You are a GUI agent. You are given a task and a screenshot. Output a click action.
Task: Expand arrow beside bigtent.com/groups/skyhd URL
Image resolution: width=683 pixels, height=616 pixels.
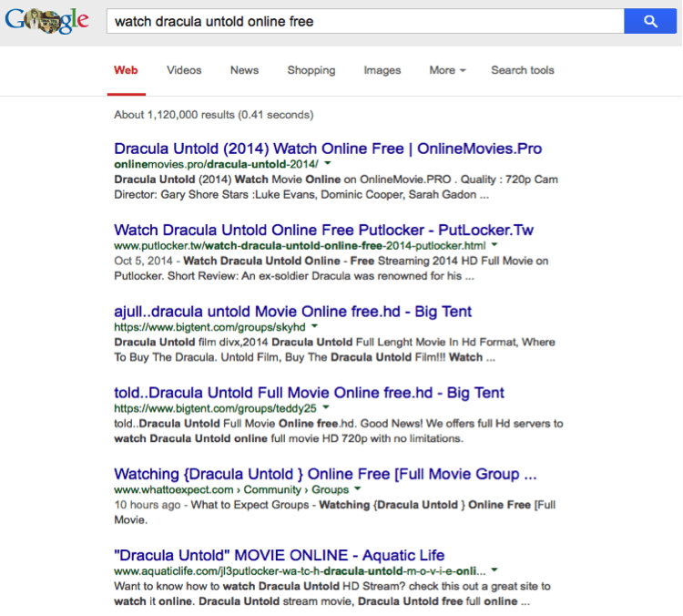tap(314, 326)
